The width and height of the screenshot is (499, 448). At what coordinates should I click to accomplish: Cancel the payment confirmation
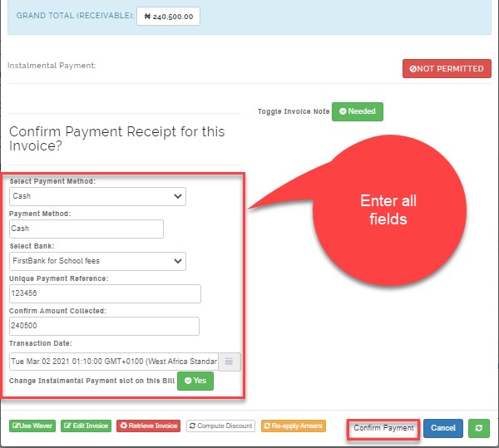pyautogui.click(x=443, y=428)
